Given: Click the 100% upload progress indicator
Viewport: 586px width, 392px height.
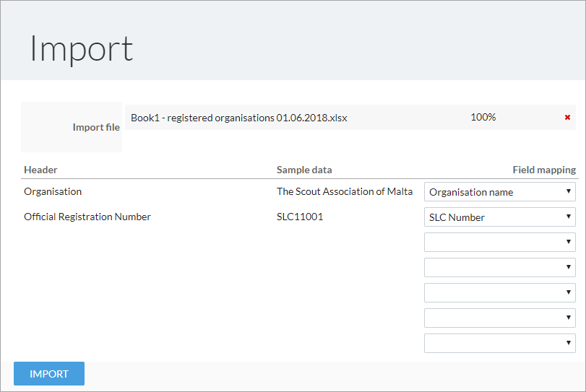Looking at the screenshot, I should click(x=483, y=117).
